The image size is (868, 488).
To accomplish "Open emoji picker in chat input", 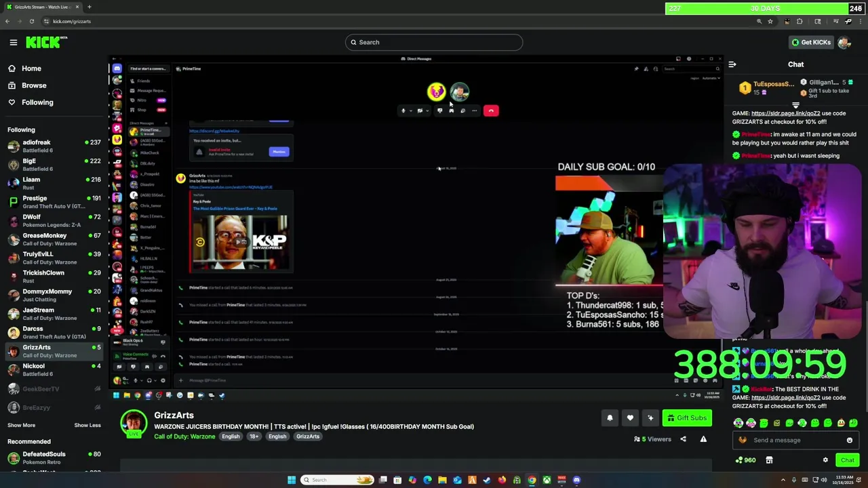I will coord(849,440).
